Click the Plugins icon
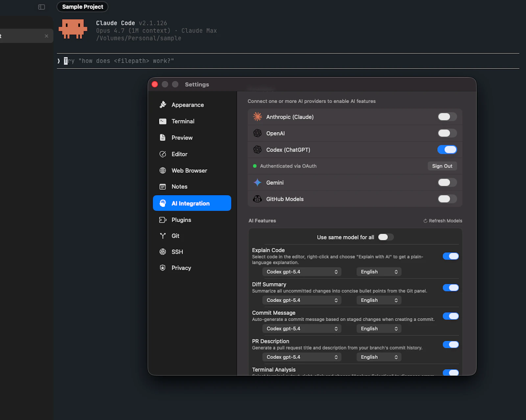The image size is (526, 420). coord(163,220)
